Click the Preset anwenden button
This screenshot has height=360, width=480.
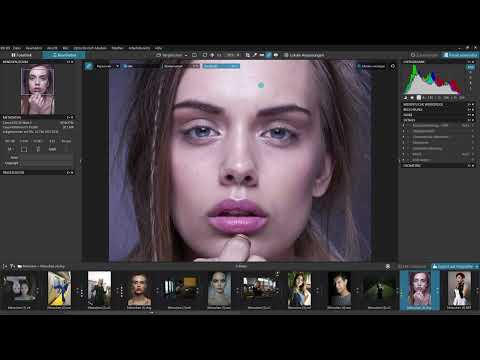click(460, 55)
